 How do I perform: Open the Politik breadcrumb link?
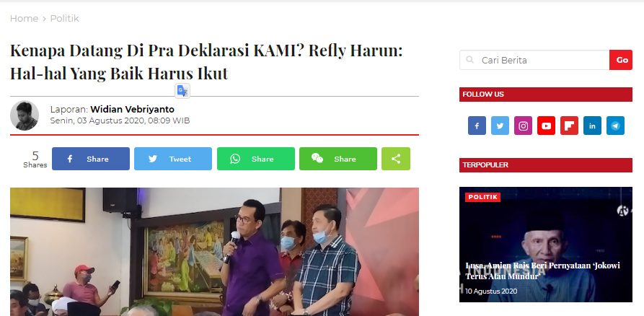click(x=64, y=19)
